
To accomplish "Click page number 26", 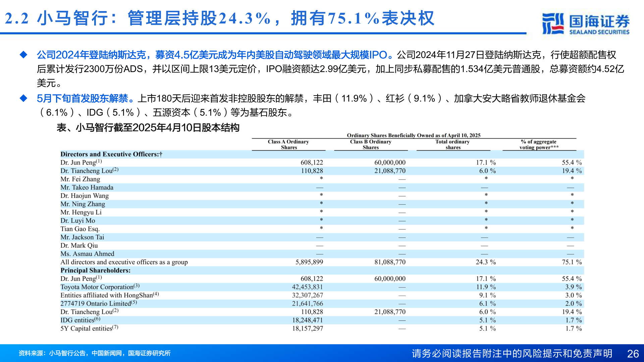I will point(633,354).
